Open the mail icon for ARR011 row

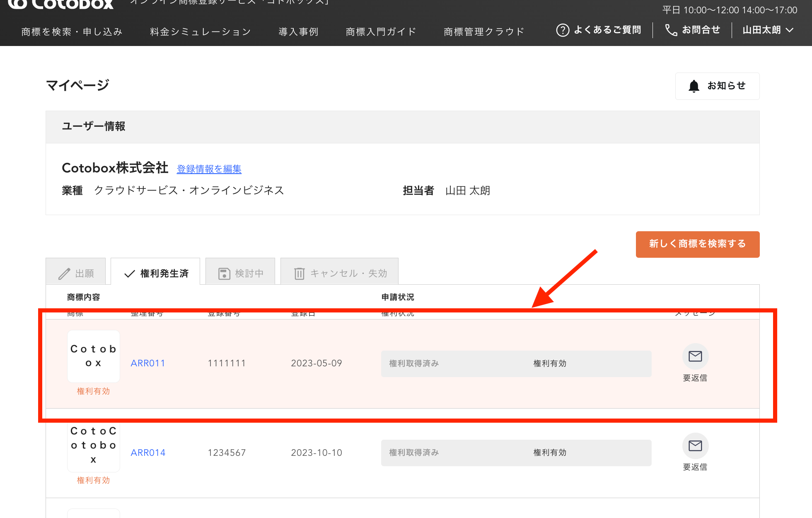[x=695, y=356]
